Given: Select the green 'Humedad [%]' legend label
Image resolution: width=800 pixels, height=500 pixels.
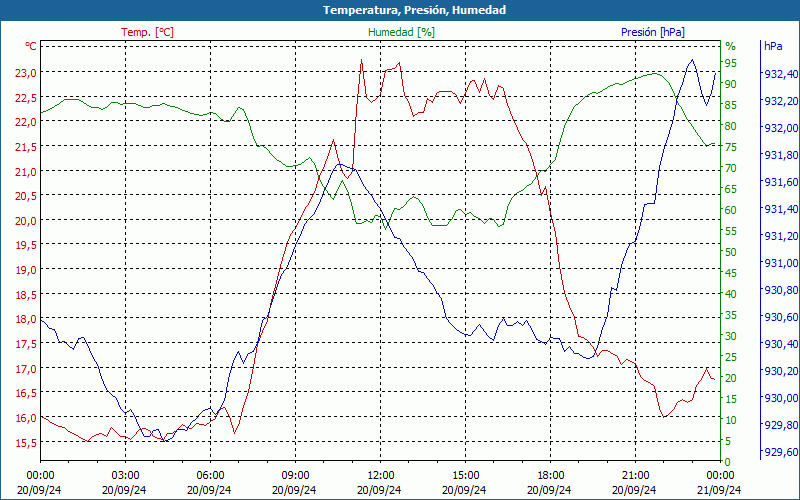Looking at the screenshot, I should coord(402,32).
